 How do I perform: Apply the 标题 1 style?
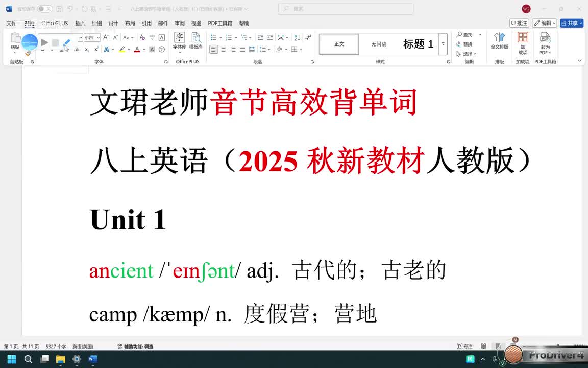click(418, 44)
